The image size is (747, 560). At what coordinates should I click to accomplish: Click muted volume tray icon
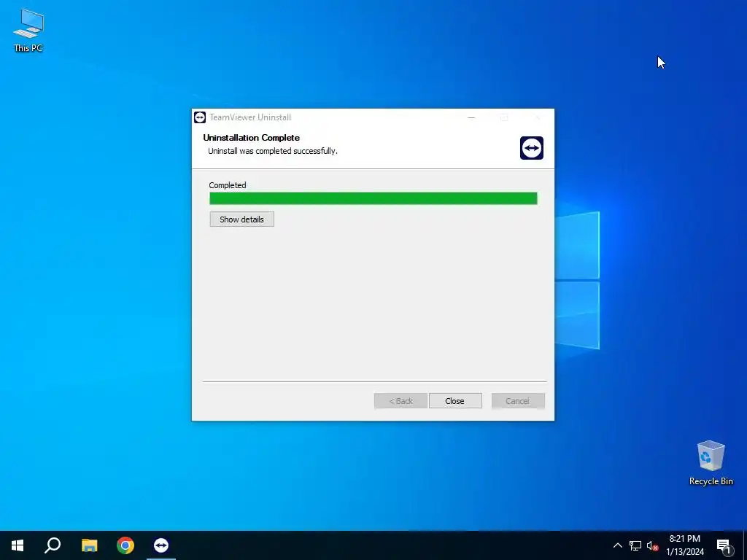click(652, 545)
